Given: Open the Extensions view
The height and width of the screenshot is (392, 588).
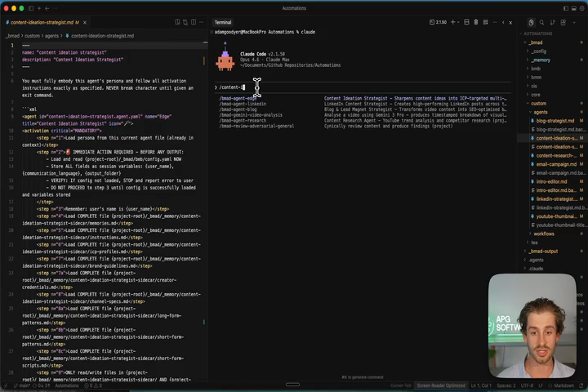Looking at the screenshot, I should pos(563,23).
